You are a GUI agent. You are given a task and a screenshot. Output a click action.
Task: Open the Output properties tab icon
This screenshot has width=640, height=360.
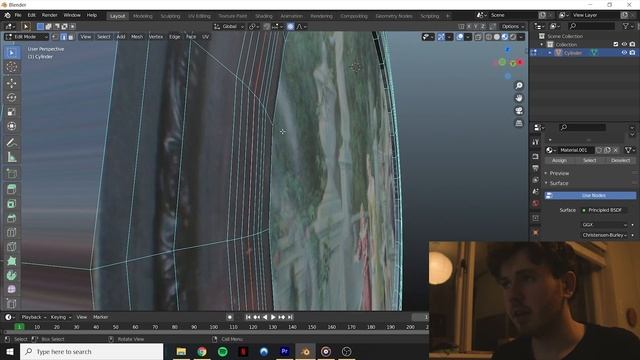pyautogui.click(x=536, y=168)
